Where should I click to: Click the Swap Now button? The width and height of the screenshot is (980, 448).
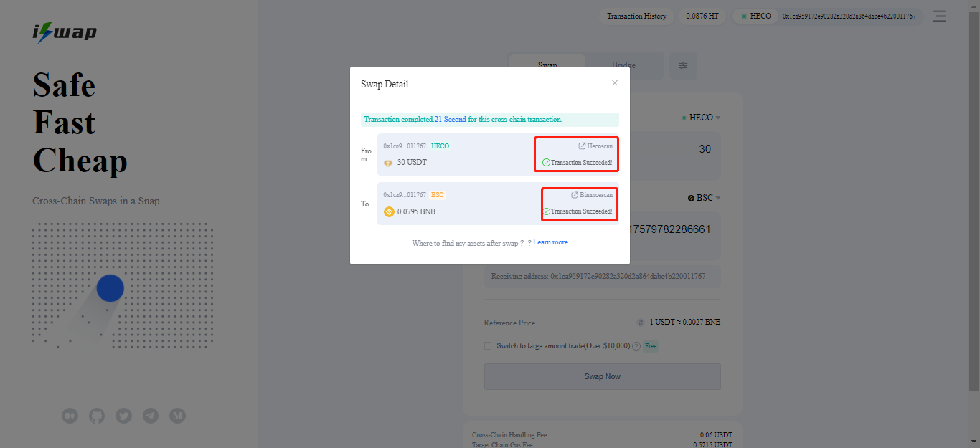coord(603,376)
